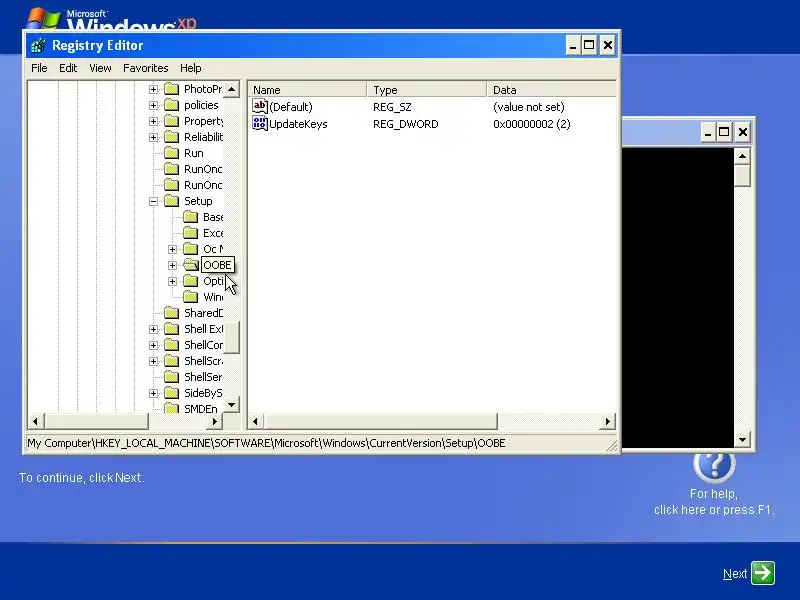Select the Exce subkey folder icon
The image size is (800, 600).
pos(191,233)
